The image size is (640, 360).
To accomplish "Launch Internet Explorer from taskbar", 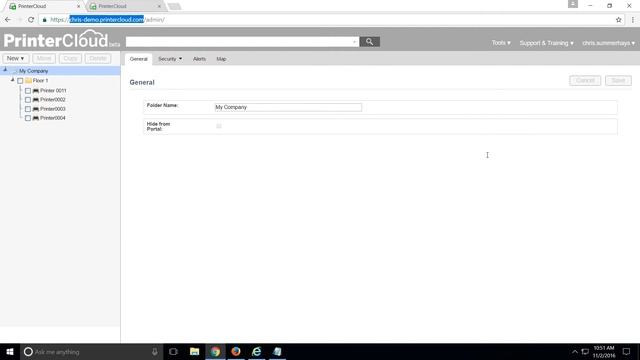I will click(x=256, y=351).
